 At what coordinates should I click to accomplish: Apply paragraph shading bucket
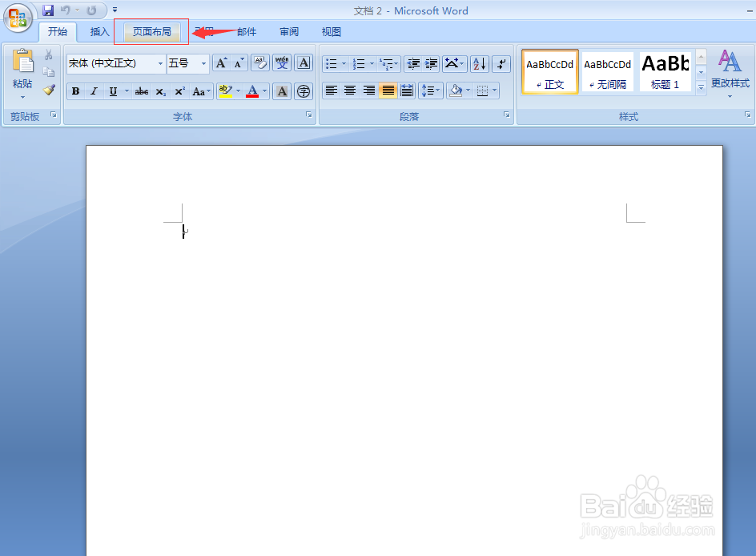(455, 91)
